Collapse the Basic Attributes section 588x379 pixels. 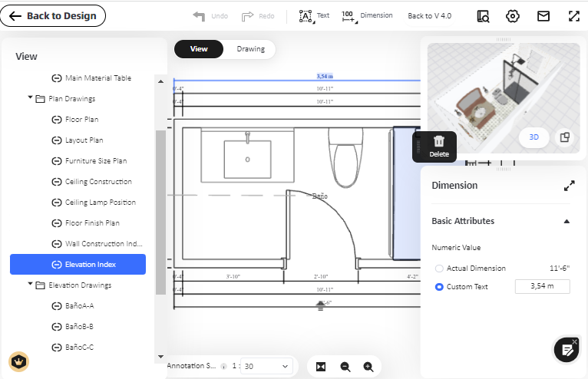click(567, 221)
